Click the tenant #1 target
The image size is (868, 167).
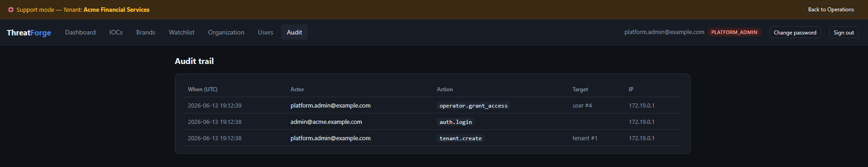point(585,138)
